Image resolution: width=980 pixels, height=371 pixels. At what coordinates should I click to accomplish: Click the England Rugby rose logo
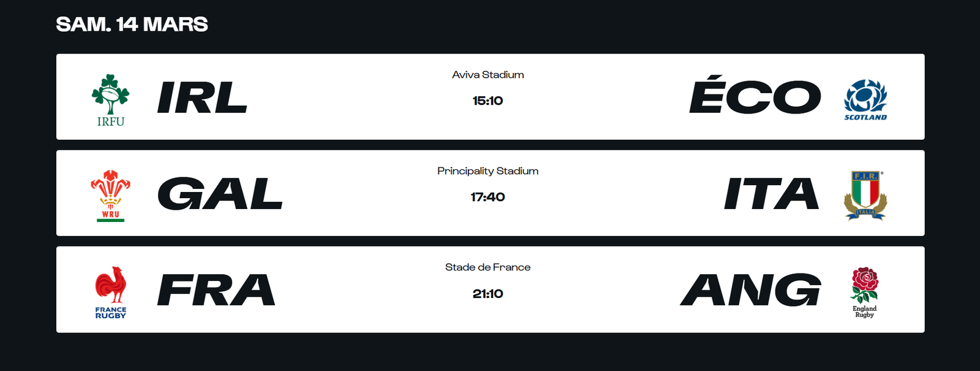coord(864,292)
